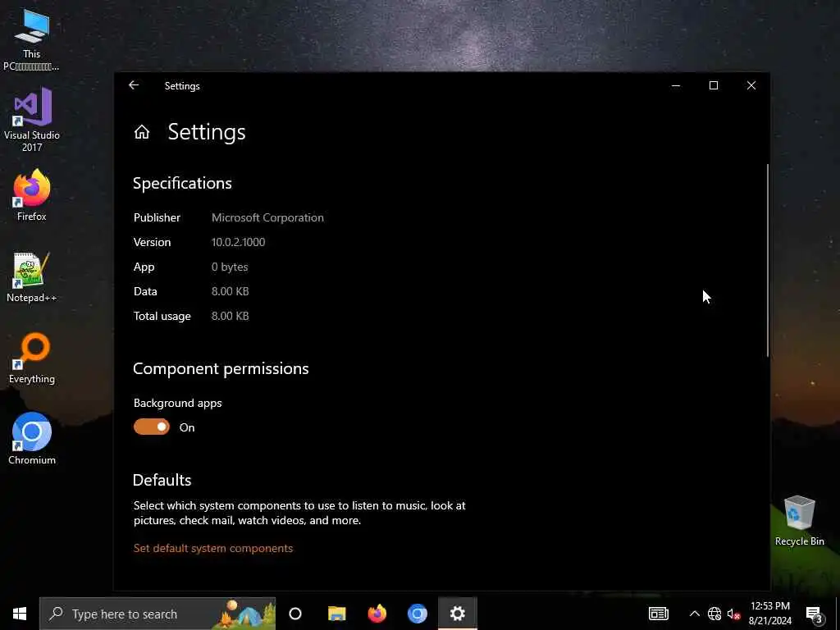Click the Specifications heading
The image size is (840, 630).
[x=182, y=183]
